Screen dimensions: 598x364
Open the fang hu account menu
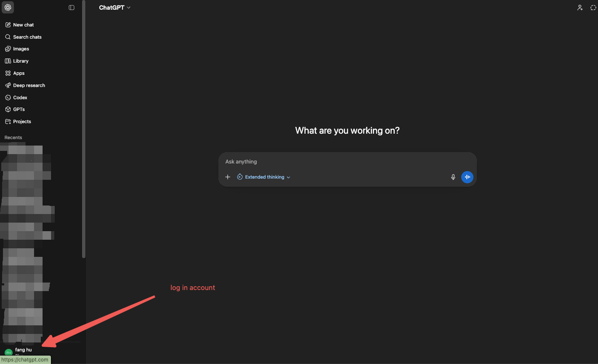[x=23, y=350]
